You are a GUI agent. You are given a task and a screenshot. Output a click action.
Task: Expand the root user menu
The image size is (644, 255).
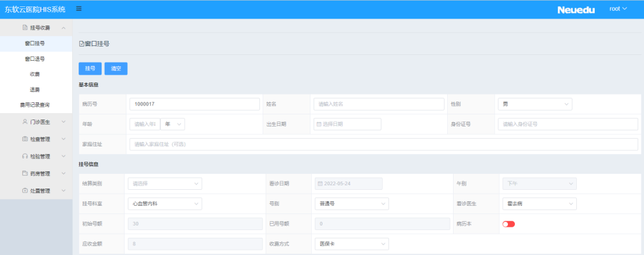[618, 8]
